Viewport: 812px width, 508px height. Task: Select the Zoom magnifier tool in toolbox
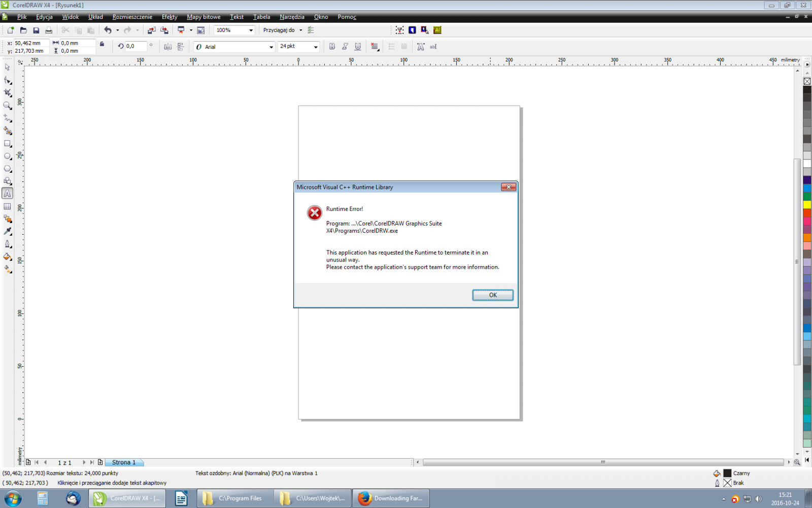[7, 106]
